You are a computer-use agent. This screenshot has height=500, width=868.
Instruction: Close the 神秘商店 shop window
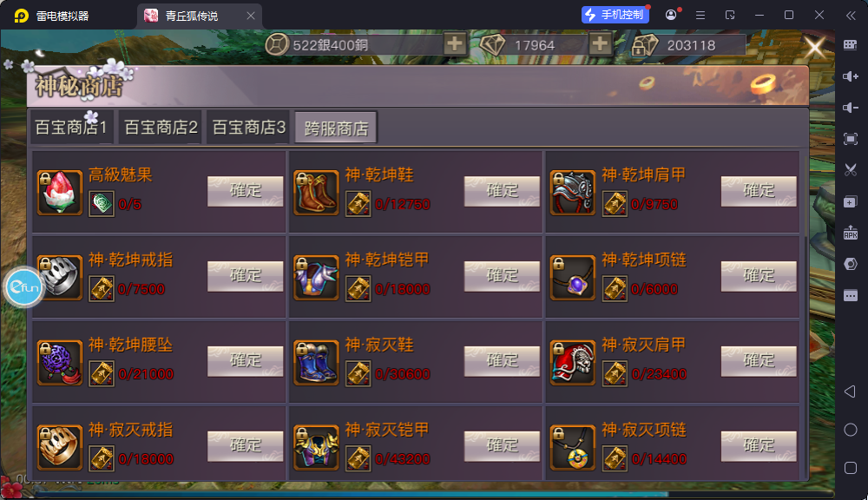814,48
